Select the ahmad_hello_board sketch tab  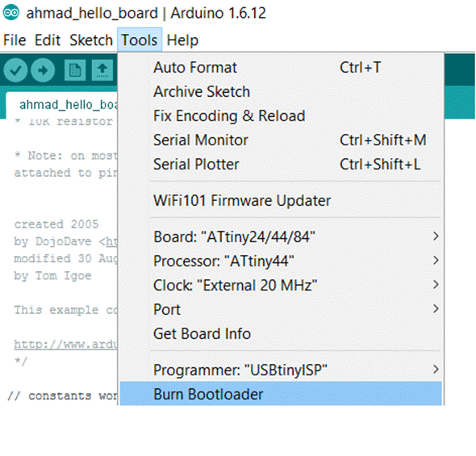(x=61, y=104)
